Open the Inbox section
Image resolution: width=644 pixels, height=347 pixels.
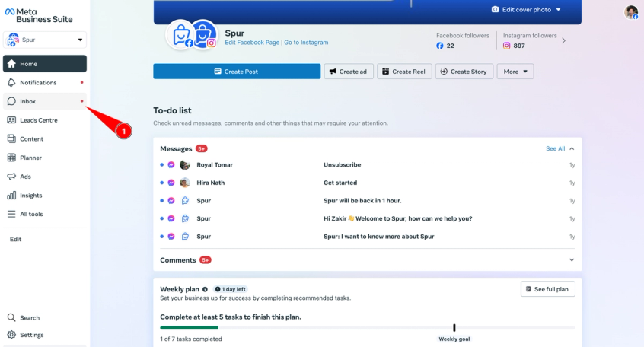[x=45, y=101]
